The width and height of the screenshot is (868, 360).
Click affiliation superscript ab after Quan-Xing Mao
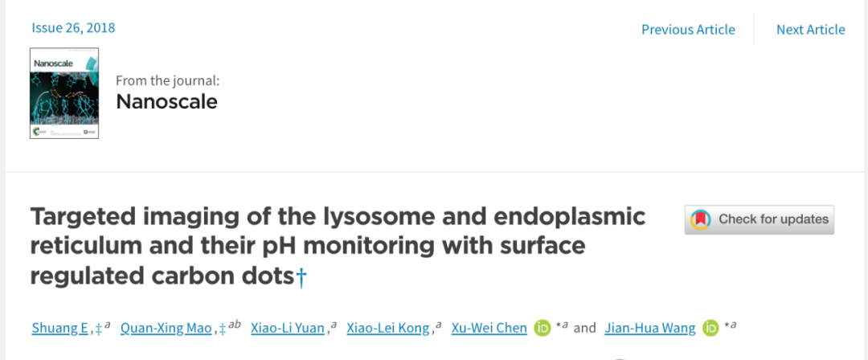tap(235, 325)
